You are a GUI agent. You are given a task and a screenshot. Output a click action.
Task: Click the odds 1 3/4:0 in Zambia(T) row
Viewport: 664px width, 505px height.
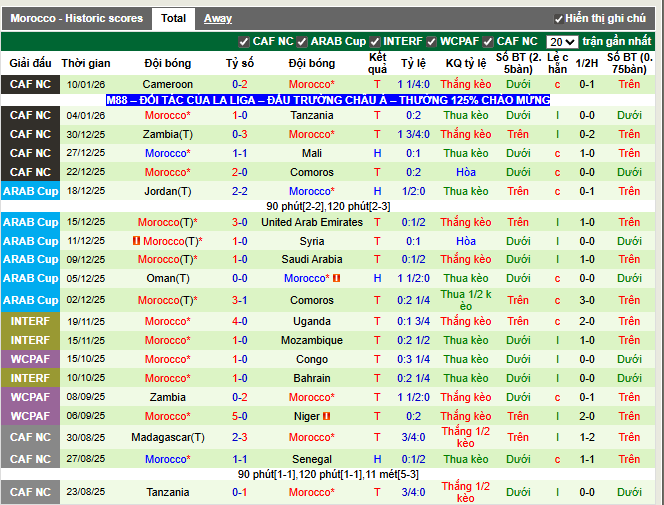point(413,134)
